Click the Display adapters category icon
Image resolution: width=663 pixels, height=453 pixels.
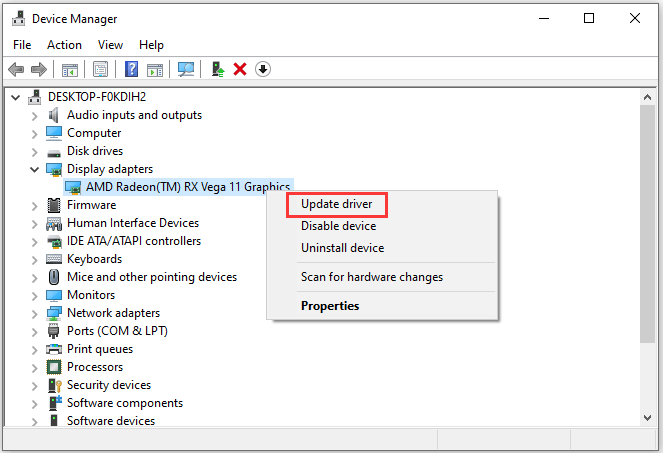[x=54, y=169]
